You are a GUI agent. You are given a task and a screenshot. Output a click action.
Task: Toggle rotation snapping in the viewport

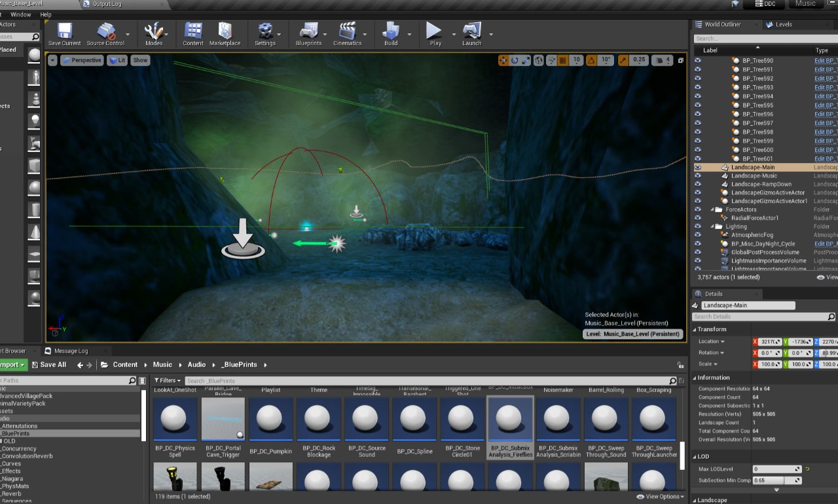592,60
